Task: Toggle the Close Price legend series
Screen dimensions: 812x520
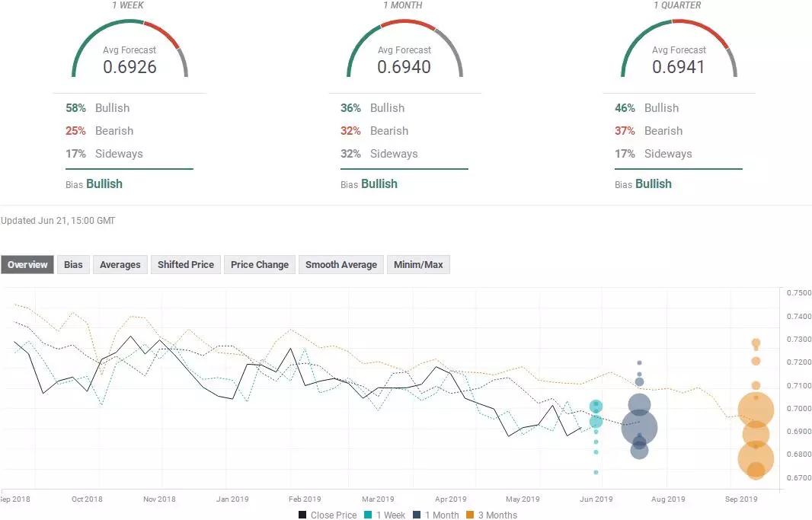Action: point(328,515)
